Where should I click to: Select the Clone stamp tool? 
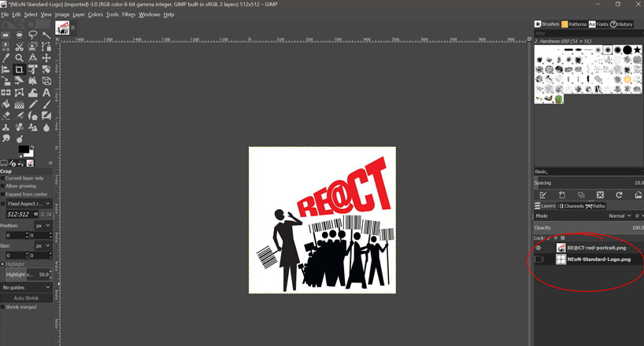click(x=6, y=127)
